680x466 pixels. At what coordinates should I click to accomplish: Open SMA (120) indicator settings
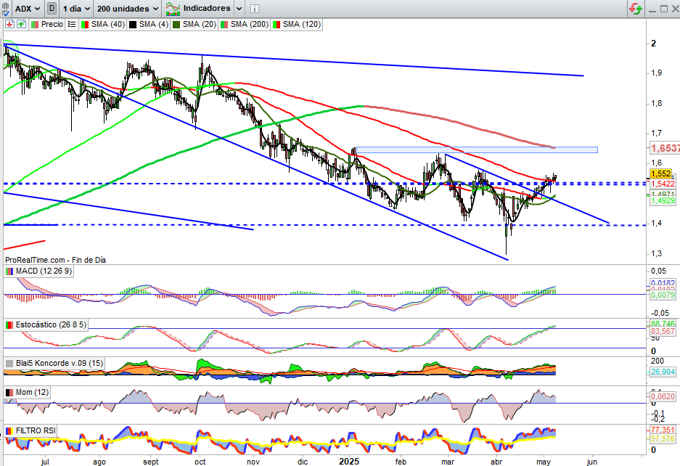301,25
